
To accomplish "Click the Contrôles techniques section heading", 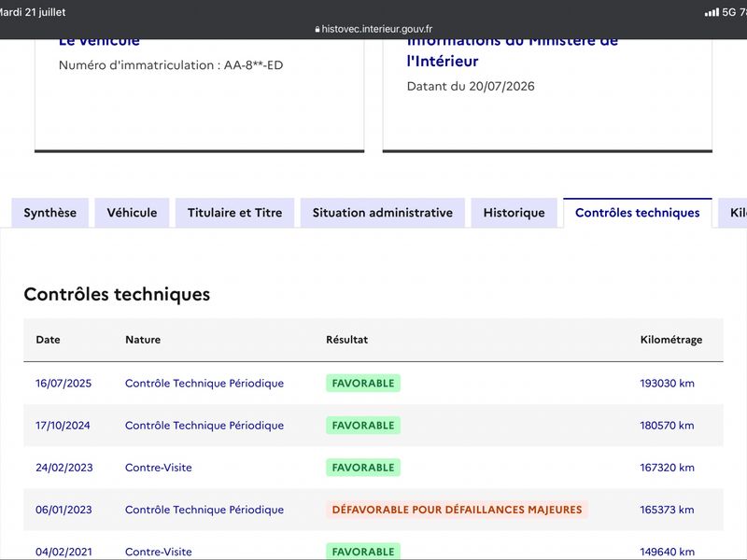I will pyautogui.click(x=117, y=294).
